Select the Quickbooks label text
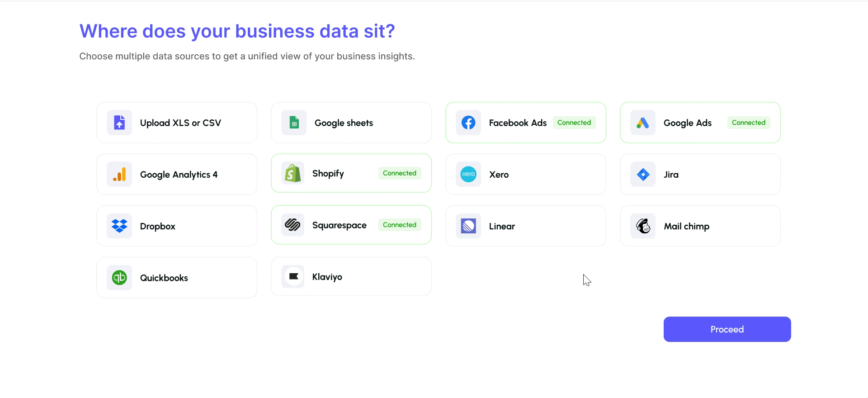 tap(164, 278)
